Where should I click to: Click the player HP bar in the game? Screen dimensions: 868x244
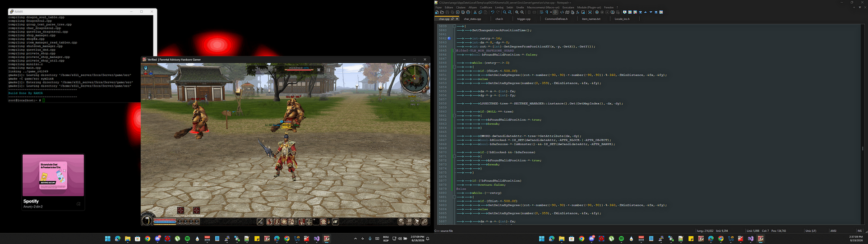coord(165,219)
